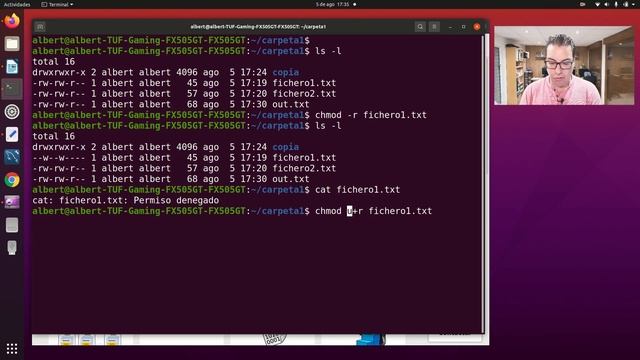Click 'chmod -r fichero1.txt' command text
The image size is (640, 360).
[x=371, y=115]
